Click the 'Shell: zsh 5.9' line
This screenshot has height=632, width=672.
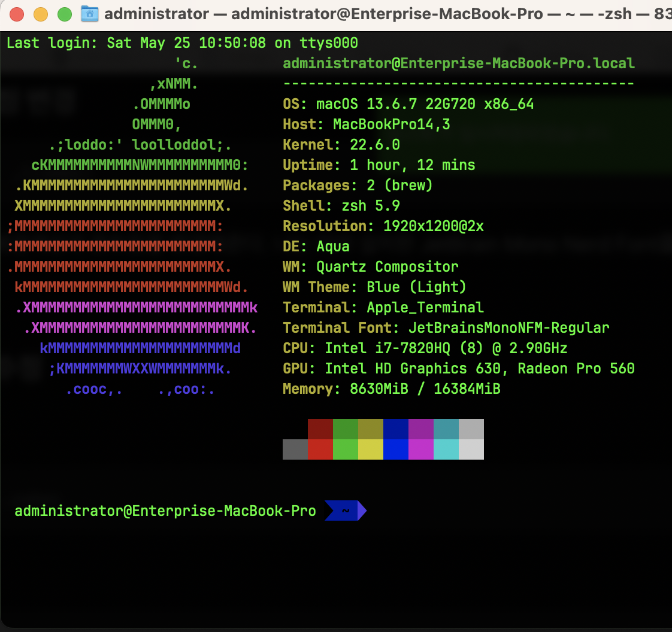click(341, 205)
